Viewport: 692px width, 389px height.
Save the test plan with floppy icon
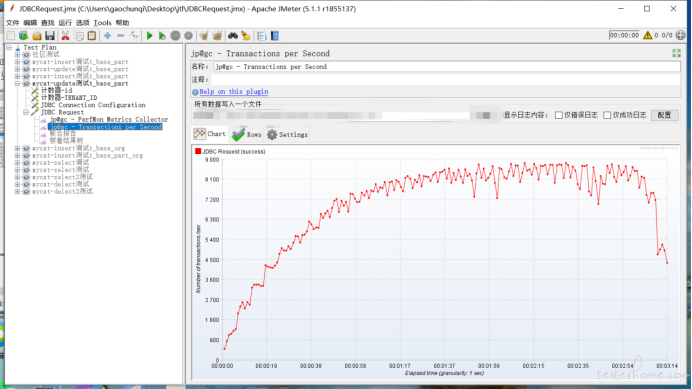coord(50,36)
